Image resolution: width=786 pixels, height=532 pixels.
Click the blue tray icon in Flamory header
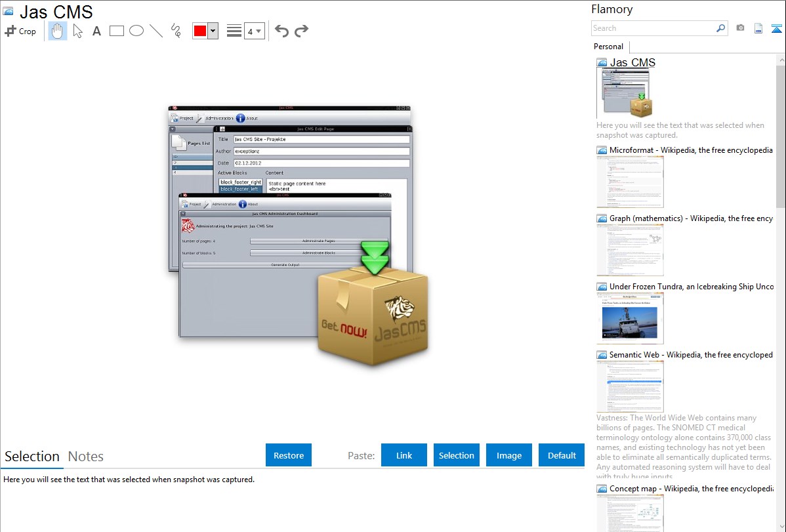[776, 28]
